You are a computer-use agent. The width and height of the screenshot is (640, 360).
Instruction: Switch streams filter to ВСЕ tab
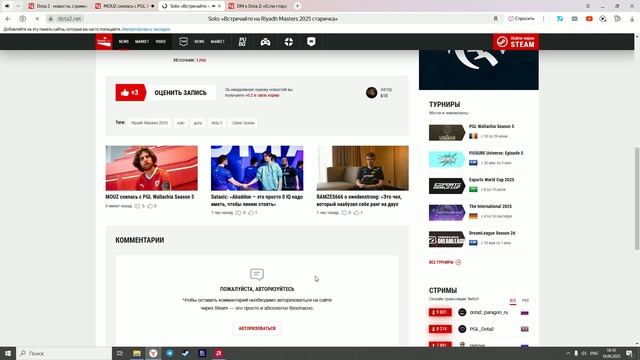coord(513,300)
